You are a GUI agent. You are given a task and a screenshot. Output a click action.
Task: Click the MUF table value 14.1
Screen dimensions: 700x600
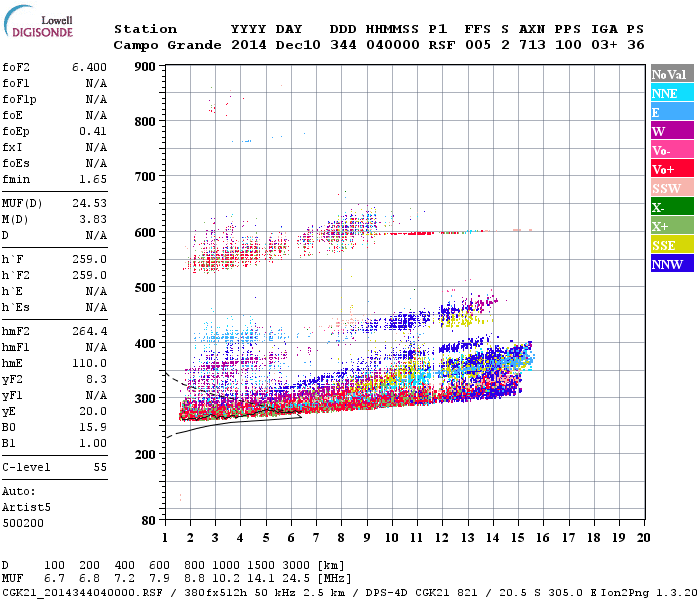point(261,579)
